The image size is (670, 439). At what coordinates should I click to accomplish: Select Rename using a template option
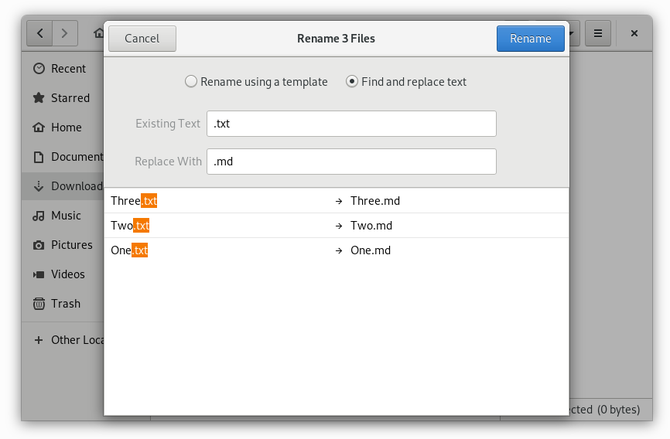coord(191,82)
